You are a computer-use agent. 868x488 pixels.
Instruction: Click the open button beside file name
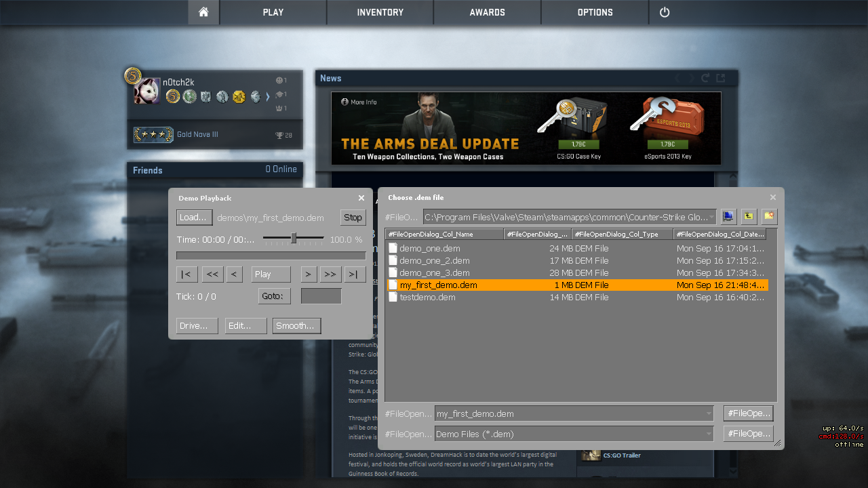pos(748,413)
